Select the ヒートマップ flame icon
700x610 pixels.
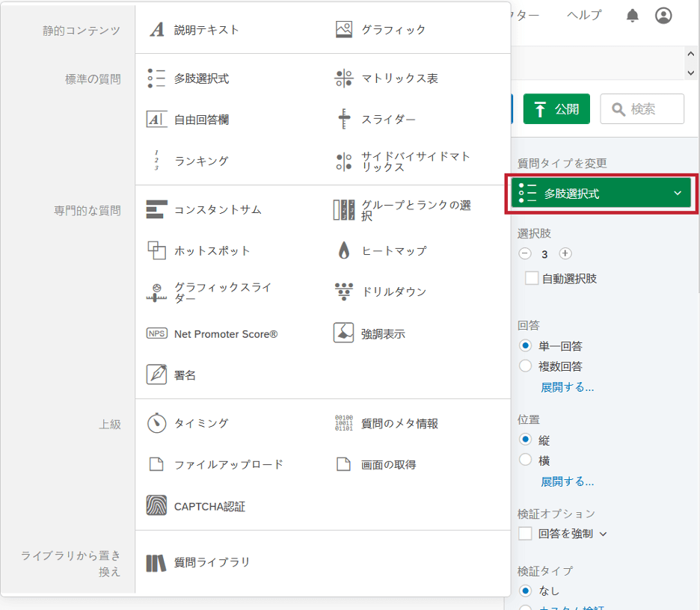tap(344, 250)
